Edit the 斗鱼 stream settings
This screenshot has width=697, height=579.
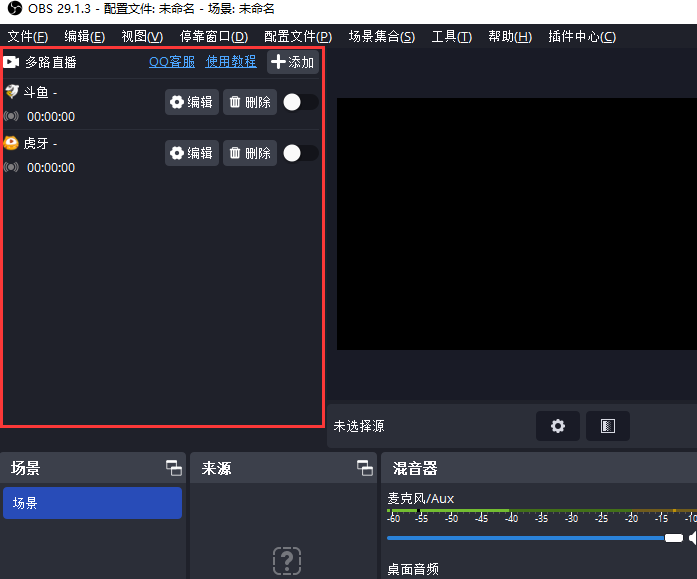click(x=192, y=102)
